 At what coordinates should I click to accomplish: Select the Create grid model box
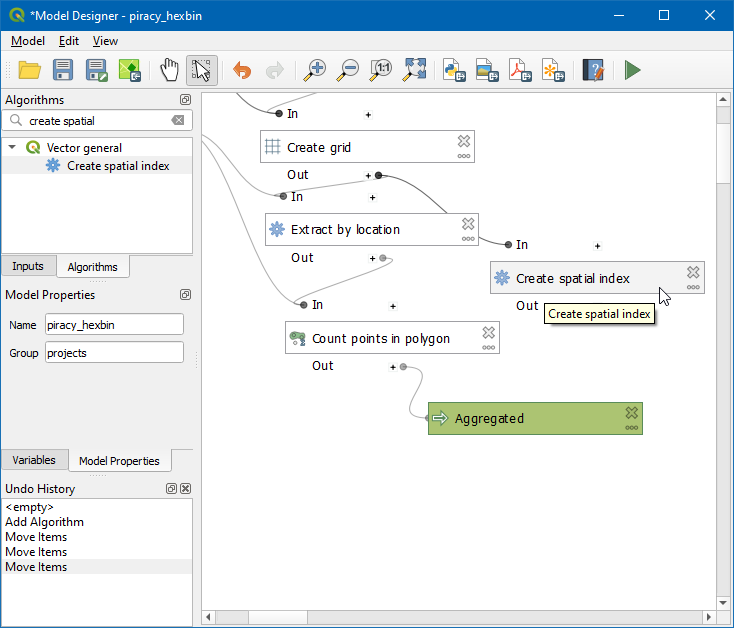click(367, 147)
